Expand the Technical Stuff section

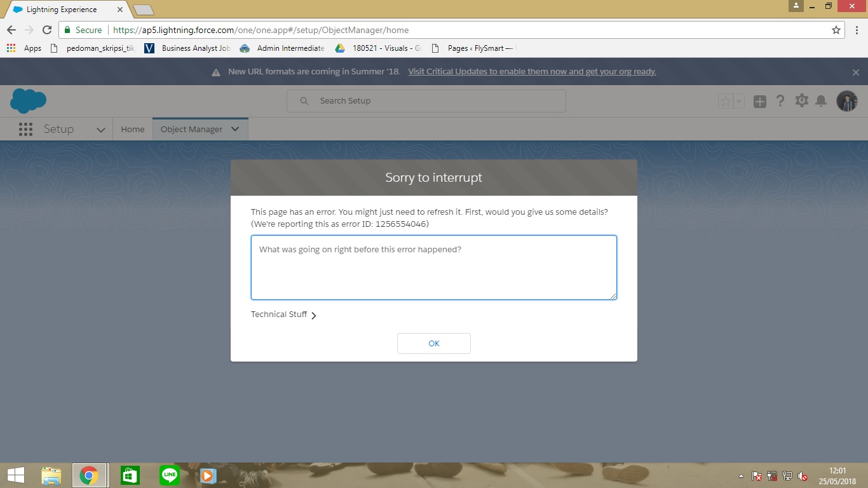pyautogui.click(x=284, y=315)
